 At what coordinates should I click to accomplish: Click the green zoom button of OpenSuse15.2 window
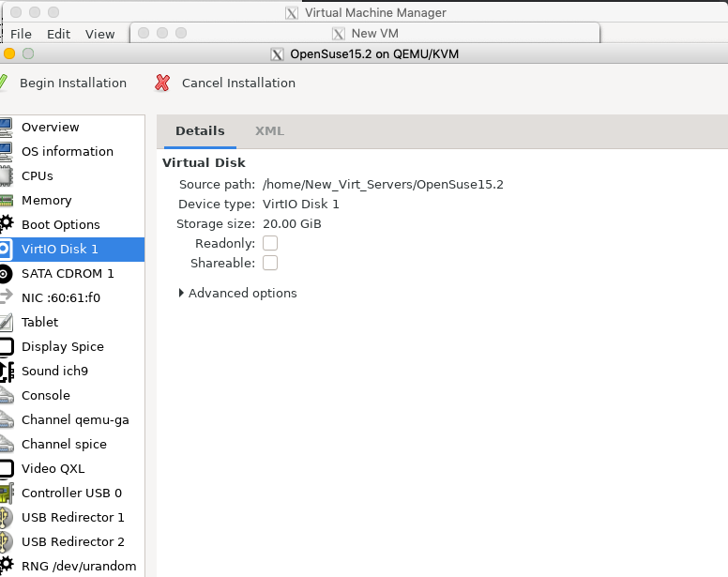(28, 53)
